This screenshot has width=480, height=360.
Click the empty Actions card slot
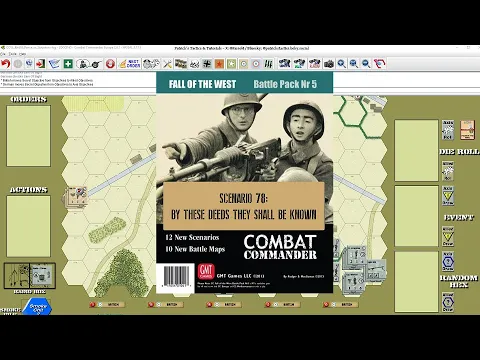pos(28,226)
